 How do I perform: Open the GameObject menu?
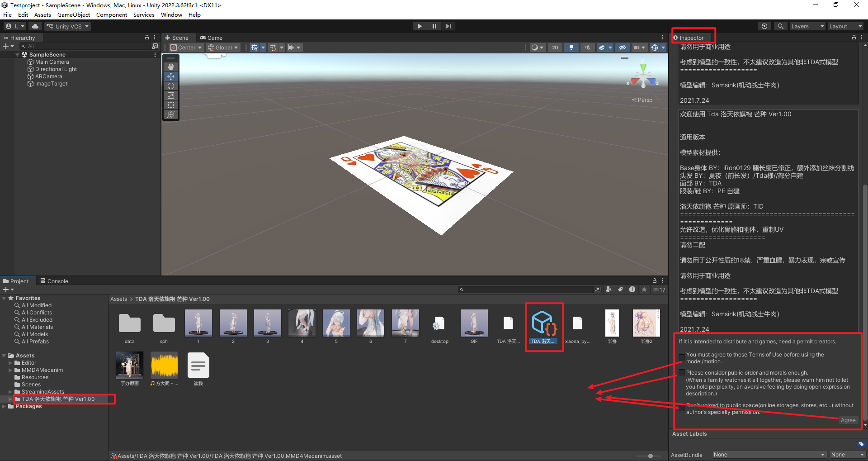(74, 14)
